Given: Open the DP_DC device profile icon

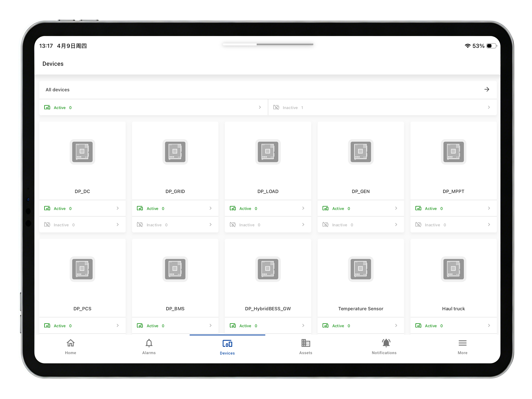Looking at the screenshot, I should pyautogui.click(x=82, y=152).
